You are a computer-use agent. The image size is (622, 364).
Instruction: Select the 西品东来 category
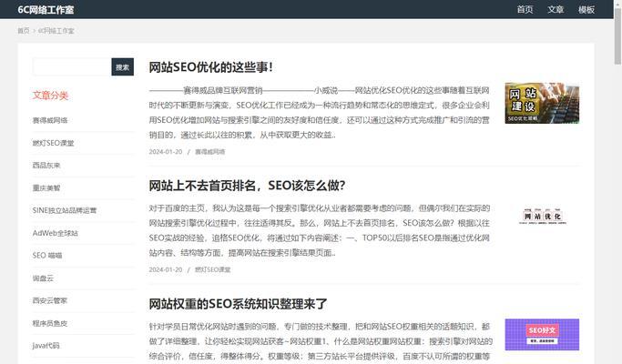click(46, 165)
